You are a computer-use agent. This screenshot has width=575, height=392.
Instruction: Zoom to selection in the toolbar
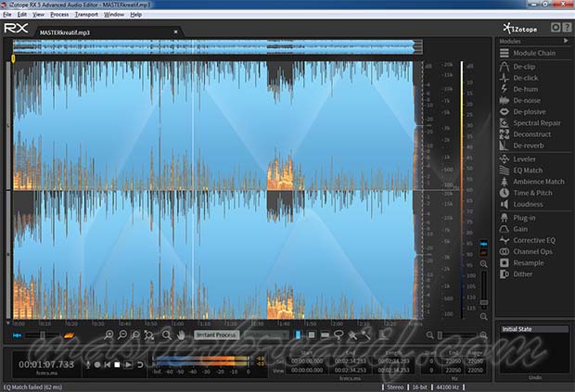[135, 335]
